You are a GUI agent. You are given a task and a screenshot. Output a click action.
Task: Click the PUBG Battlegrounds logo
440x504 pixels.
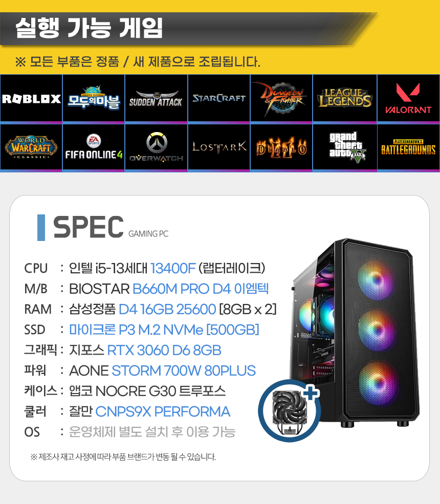tap(408, 147)
